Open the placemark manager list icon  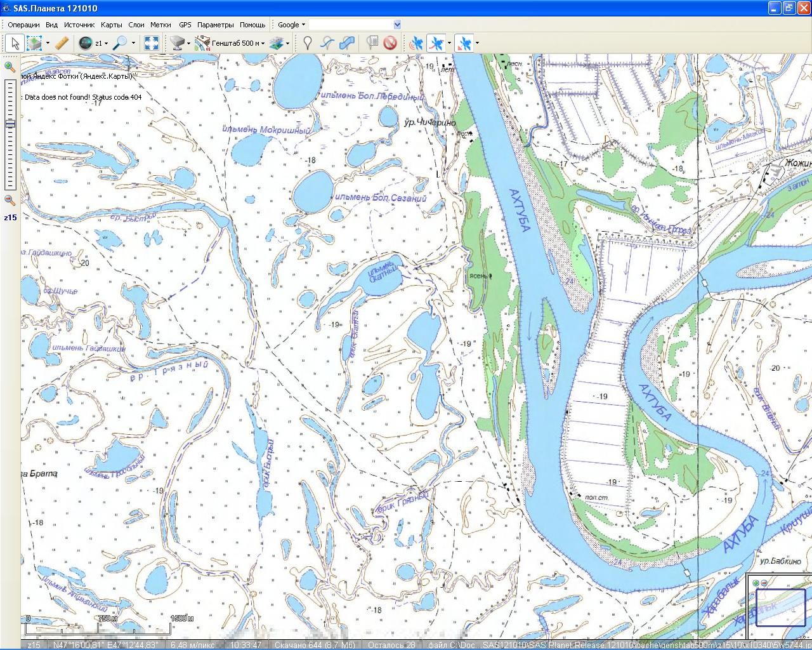click(372, 43)
